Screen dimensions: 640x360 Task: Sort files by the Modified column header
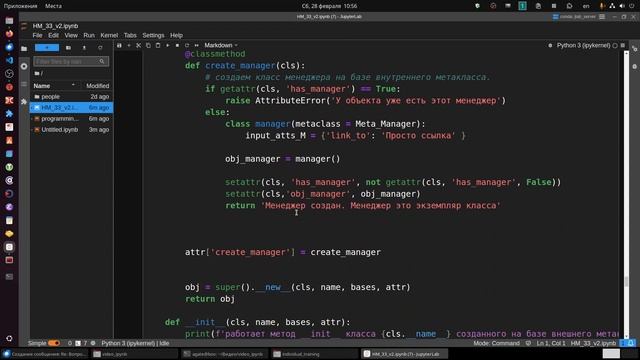tap(98, 86)
